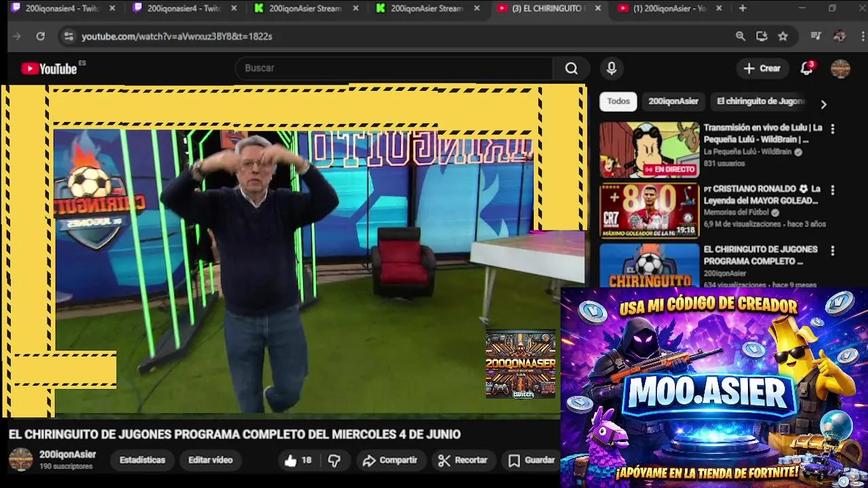Open browser zoom magnifier in address bar
Viewport: 868px width, 488px height.
(741, 37)
